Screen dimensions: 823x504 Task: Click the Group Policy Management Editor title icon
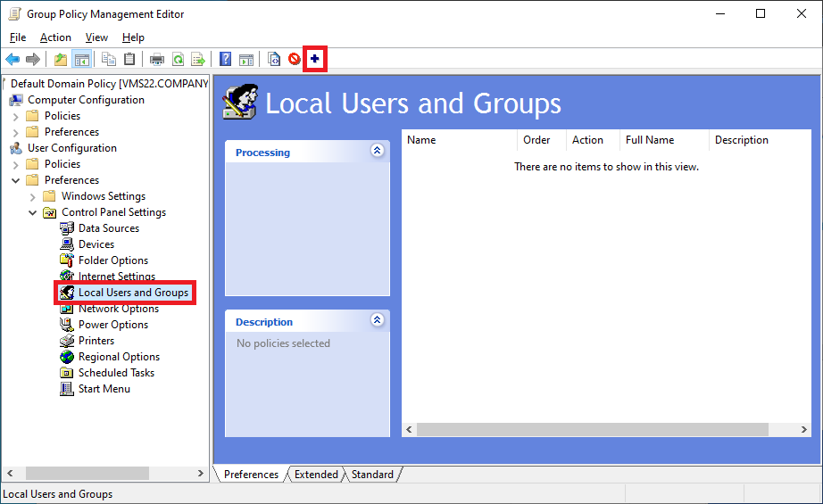point(14,14)
